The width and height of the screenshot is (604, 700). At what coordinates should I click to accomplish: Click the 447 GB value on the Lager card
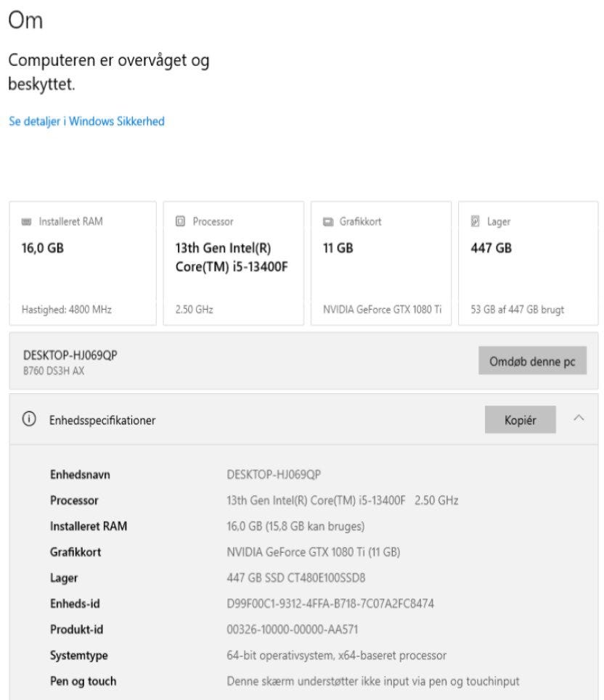tap(491, 248)
